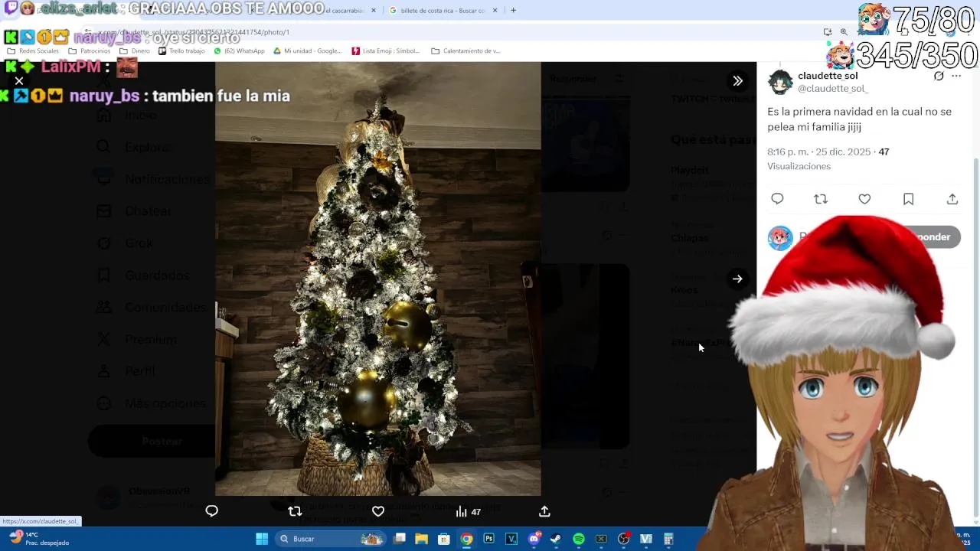The image size is (980, 551).
Task: Open the @claudette_sol_ handle link
Action: point(832,89)
